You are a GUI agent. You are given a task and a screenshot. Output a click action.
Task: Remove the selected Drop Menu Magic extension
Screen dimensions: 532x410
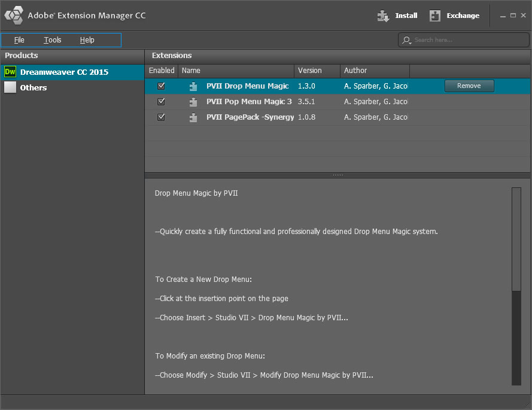(x=469, y=86)
